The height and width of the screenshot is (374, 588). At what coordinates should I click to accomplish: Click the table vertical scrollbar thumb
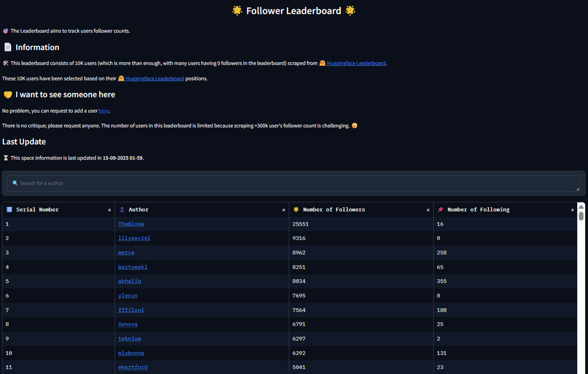pyautogui.click(x=581, y=216)
